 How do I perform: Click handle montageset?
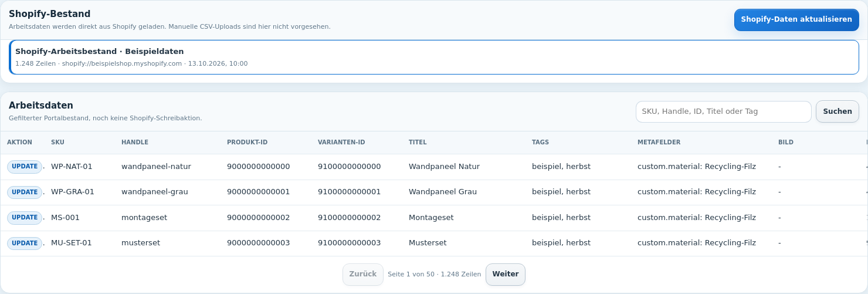pyautogui.click(x=144, y=218)
